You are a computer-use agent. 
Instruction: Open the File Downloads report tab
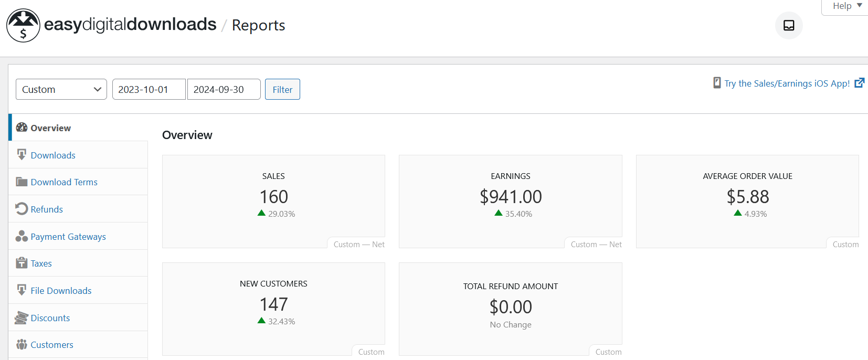(x=61, y=291)
